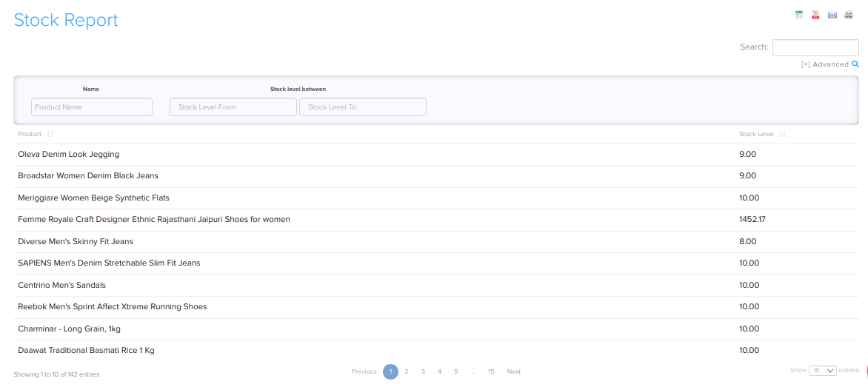Click the Stock Level From field

[233, 107]
